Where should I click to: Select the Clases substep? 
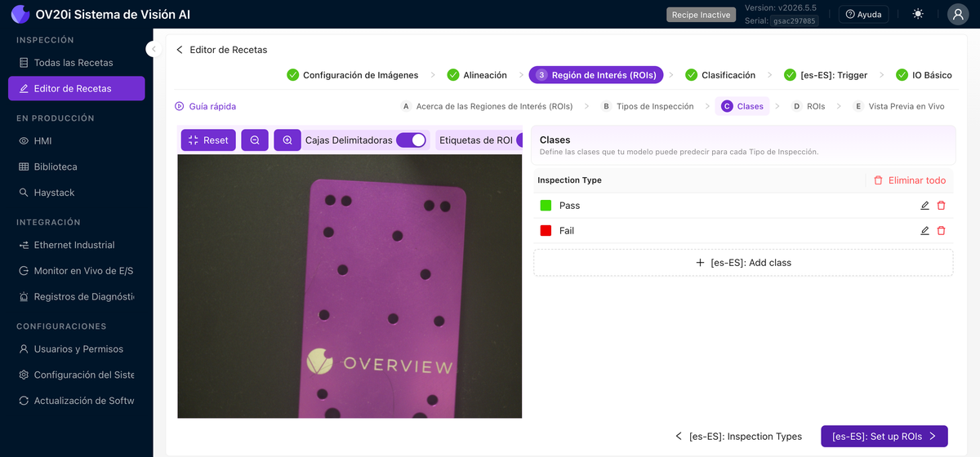coord(742,106)
